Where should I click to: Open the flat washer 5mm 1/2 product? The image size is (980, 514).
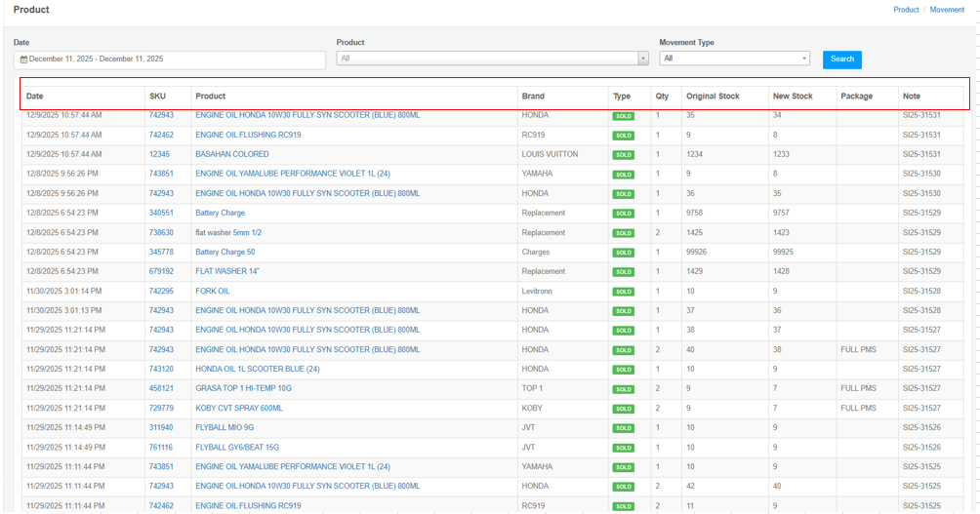point(228,233)
